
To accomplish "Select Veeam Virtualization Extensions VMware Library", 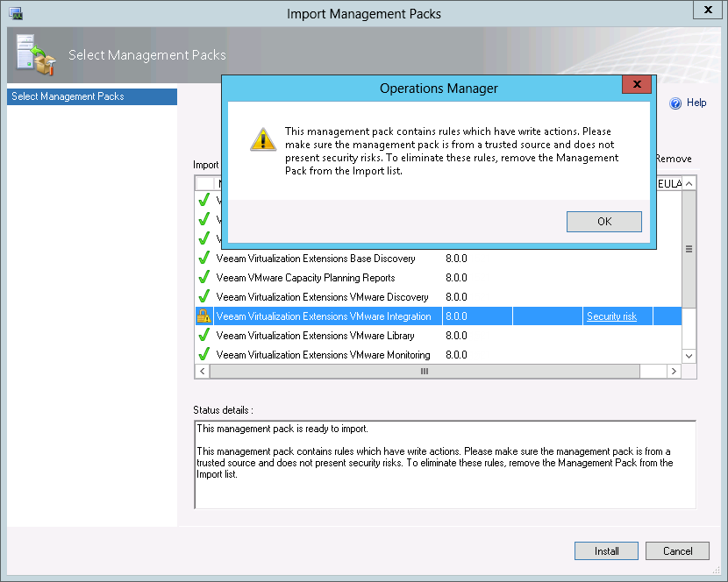I will tap(315, 336).
